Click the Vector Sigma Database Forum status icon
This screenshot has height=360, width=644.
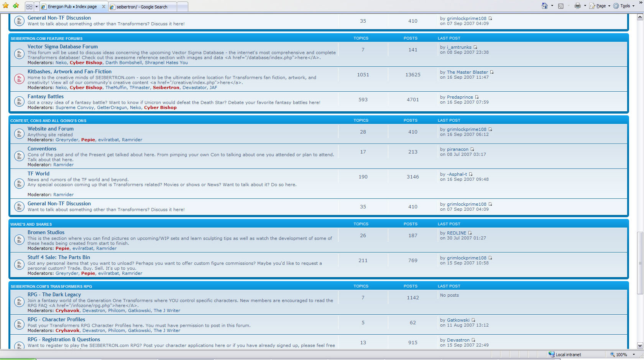pos(19,54)
